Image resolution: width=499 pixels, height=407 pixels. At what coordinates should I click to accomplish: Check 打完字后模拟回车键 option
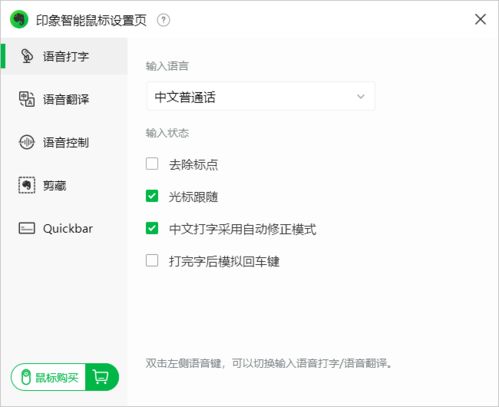point(152,261)
